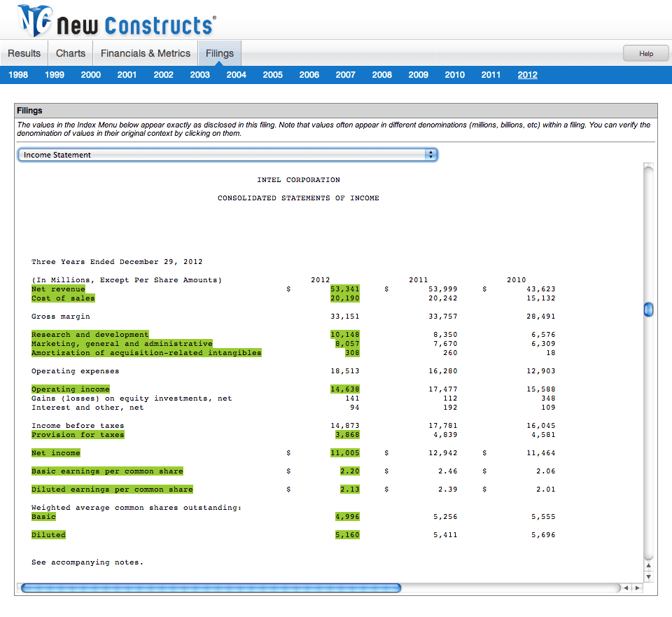Image resolution: width=672 pixels, height=617 pixels.
Task: Select filing year 2001
Action: tap(127, 75)
